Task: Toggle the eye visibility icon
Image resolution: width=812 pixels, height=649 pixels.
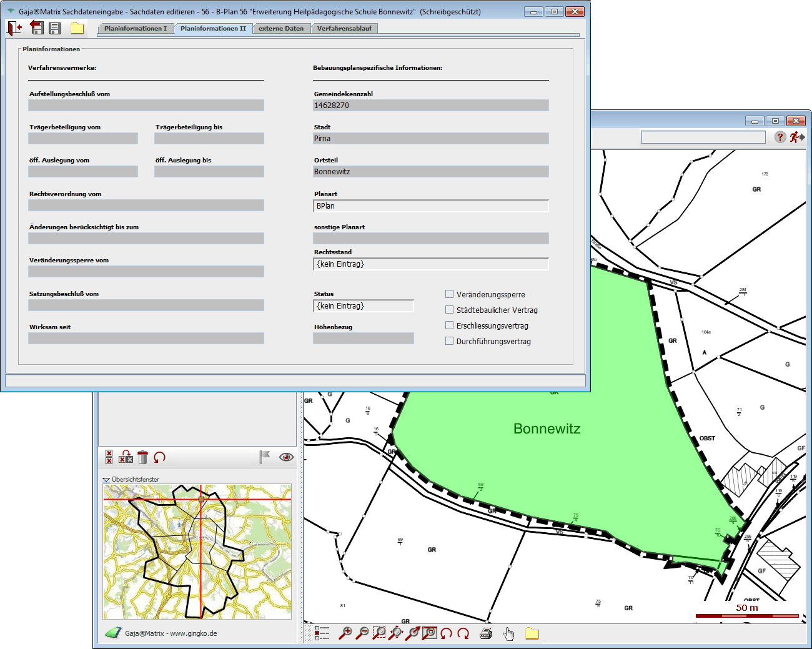Action: tap(286, 457)
